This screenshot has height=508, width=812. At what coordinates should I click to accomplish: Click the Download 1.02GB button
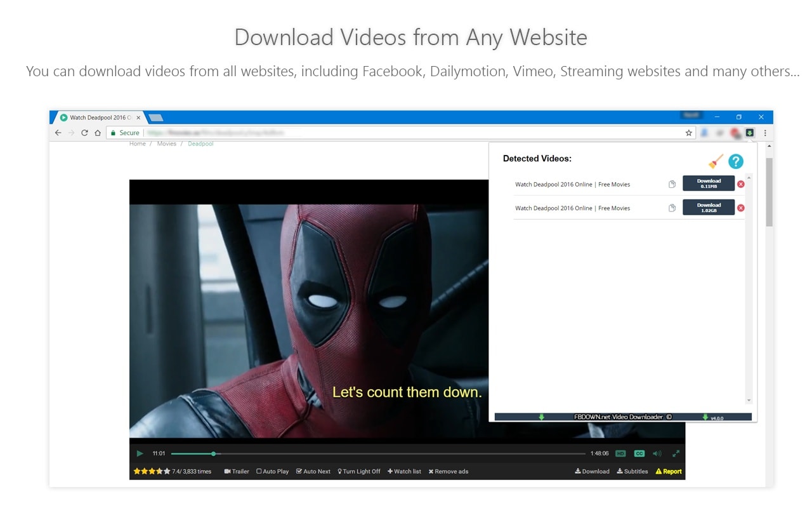708,208
